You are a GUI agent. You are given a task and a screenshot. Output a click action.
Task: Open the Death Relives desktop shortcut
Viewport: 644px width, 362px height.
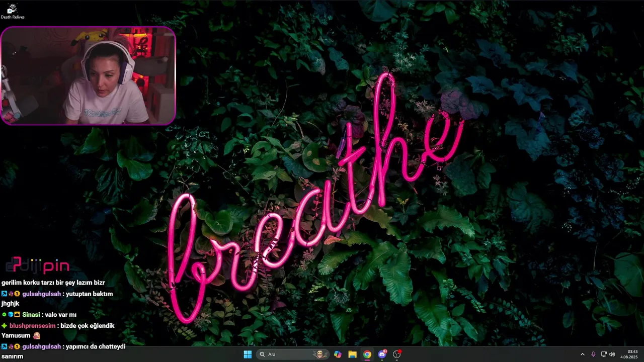coord(12,11)
